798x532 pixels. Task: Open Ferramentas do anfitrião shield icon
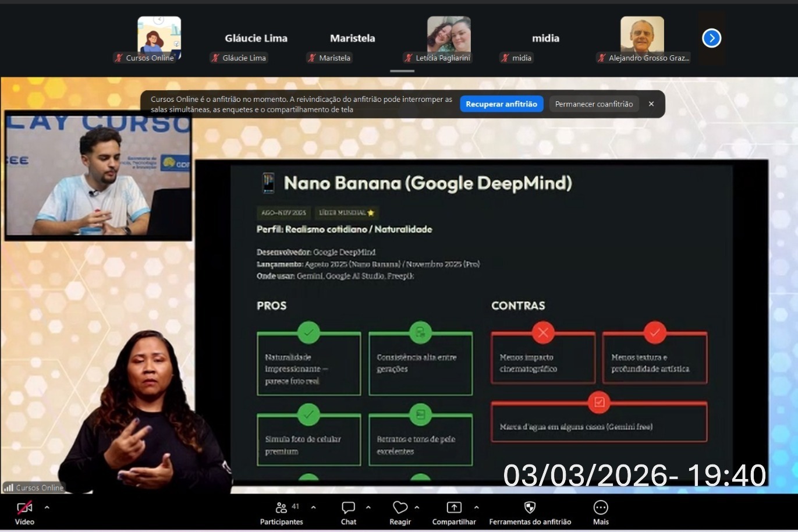click(x=530, y=508)
